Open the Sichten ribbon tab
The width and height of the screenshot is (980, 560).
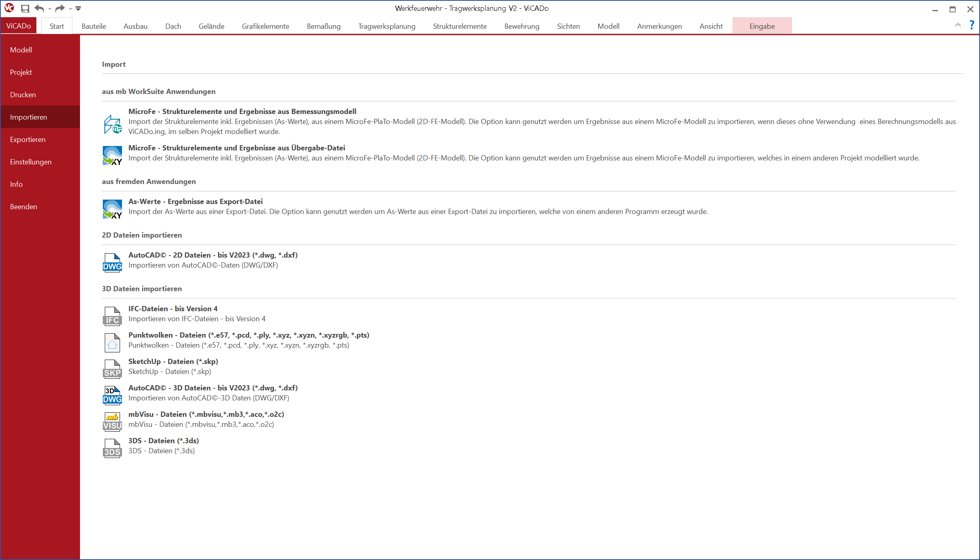[568, 26]
